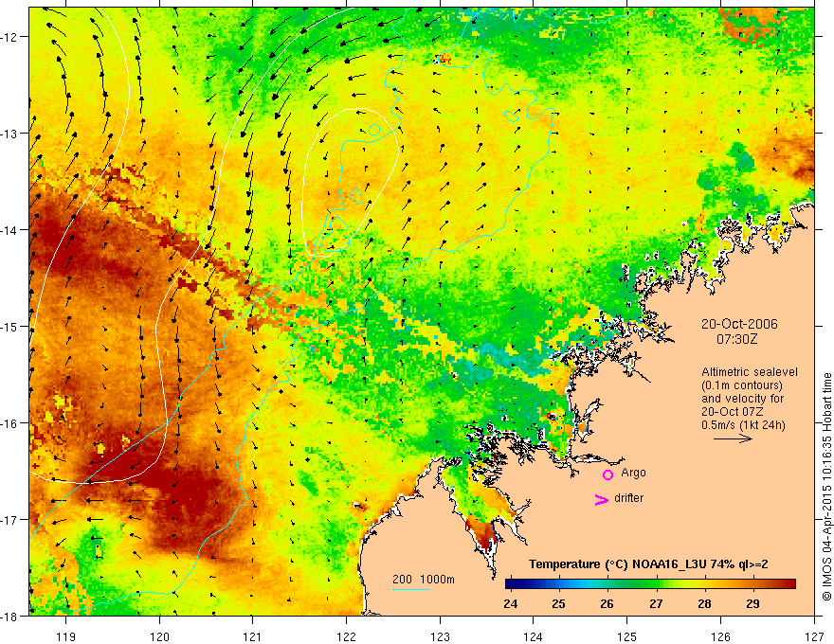Click longitude axis label 123
Viewport: 834px width, 644px height.
pyautogui.click(x=440, y=636)
